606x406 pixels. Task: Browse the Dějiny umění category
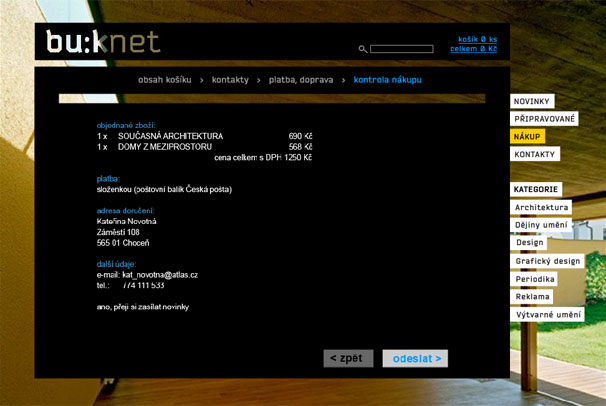pyautogui.click(x=542, y=225)
